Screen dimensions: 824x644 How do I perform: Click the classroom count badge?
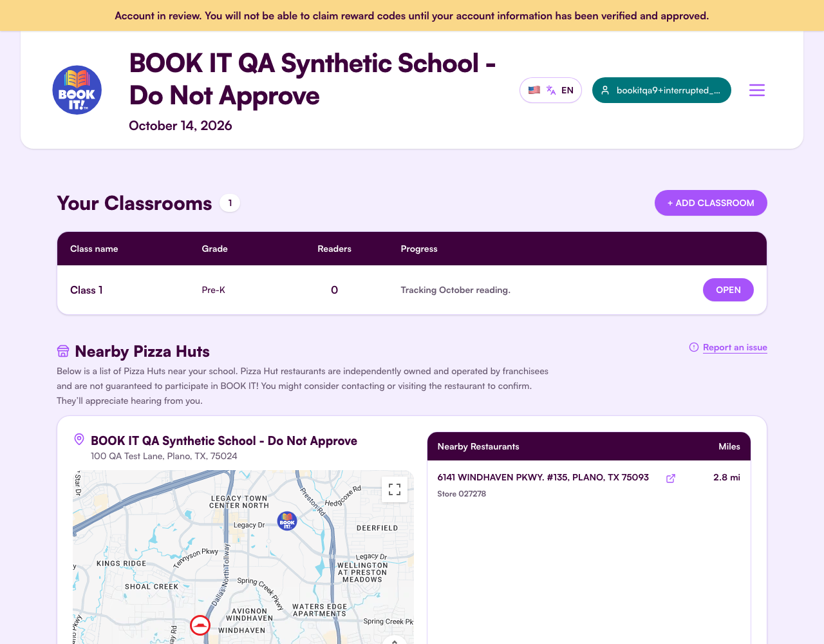[230, 203]
